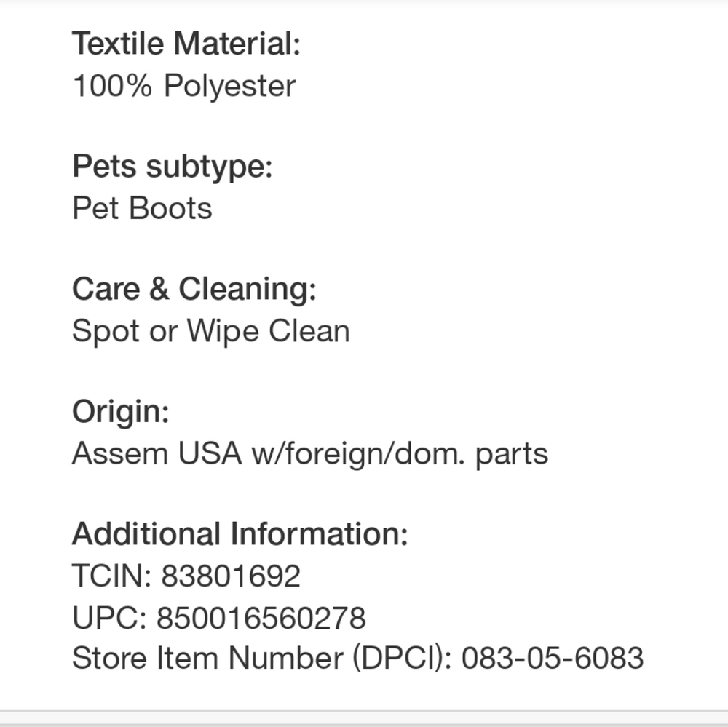728x727 pixels.
Task: Click the word Clean in care instructions
Action: [309, 331]
